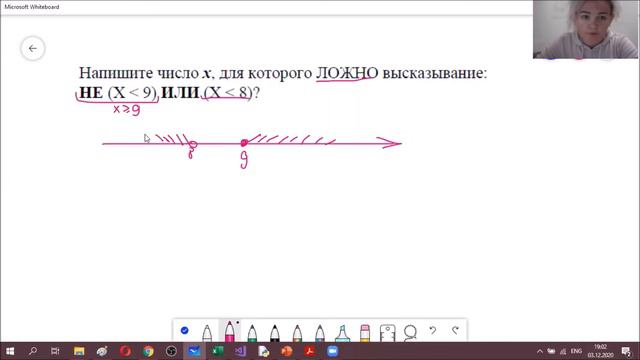
Task: Select the green pen tool
Action: (252, 333)
